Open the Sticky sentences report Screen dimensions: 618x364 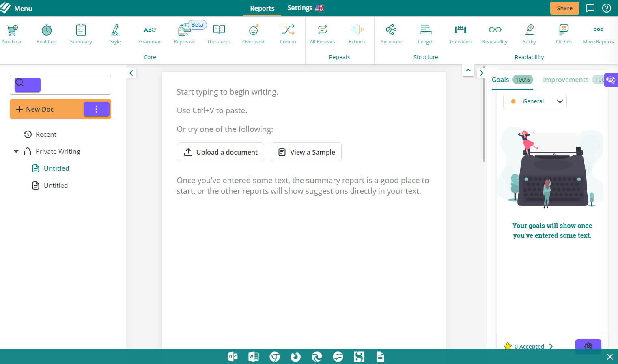click(529, 33)
